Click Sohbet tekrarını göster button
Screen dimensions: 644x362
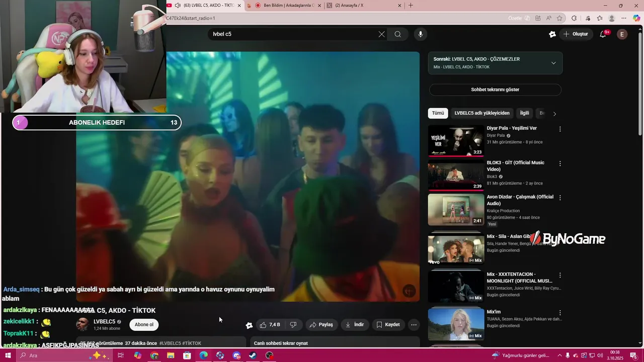pyautogui.click(x=495, y=89)
